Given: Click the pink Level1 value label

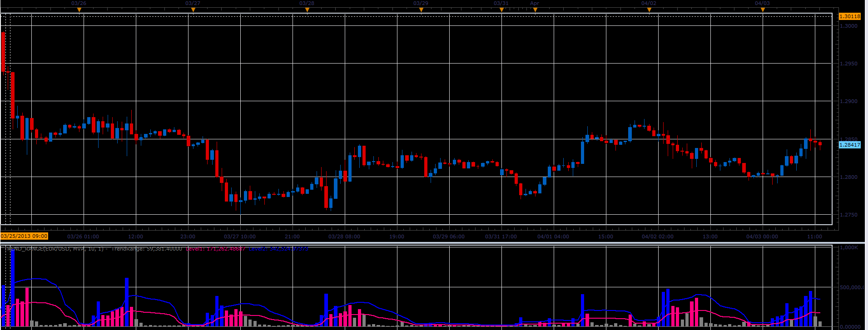Looking at the screenshot, I should (x=216, y=248).
